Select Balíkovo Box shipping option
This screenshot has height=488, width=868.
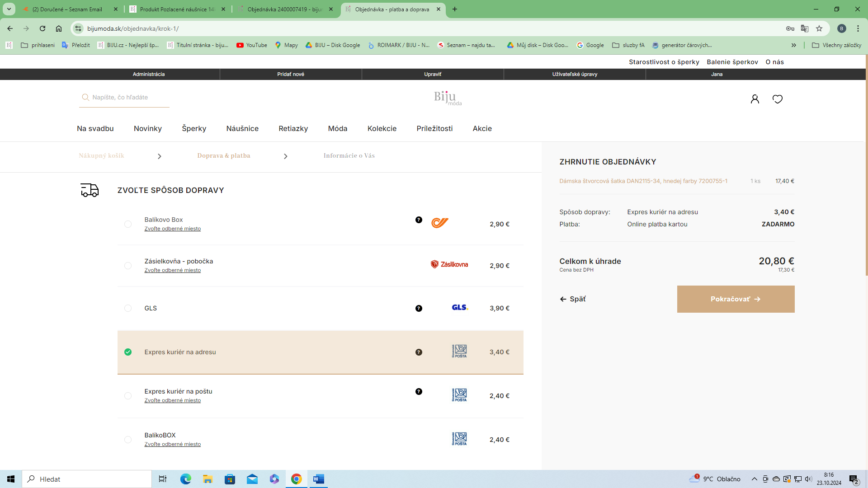[x=128, y=224]
